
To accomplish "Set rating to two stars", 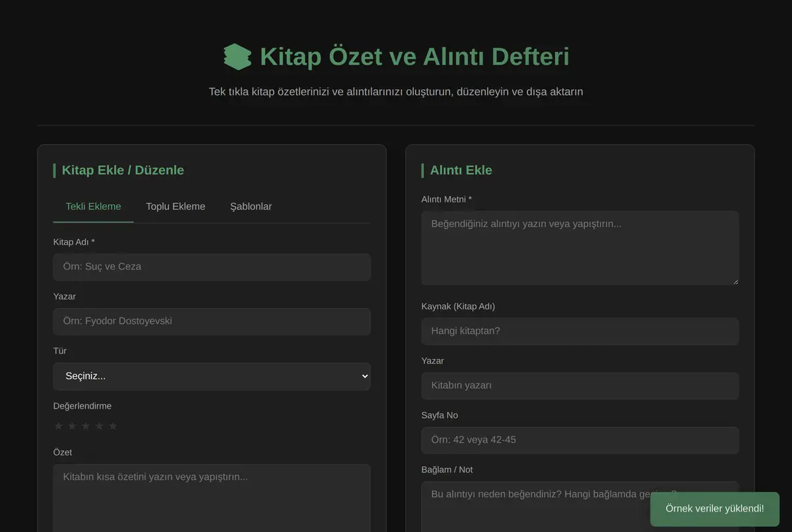I will click(x=72, y=426).
